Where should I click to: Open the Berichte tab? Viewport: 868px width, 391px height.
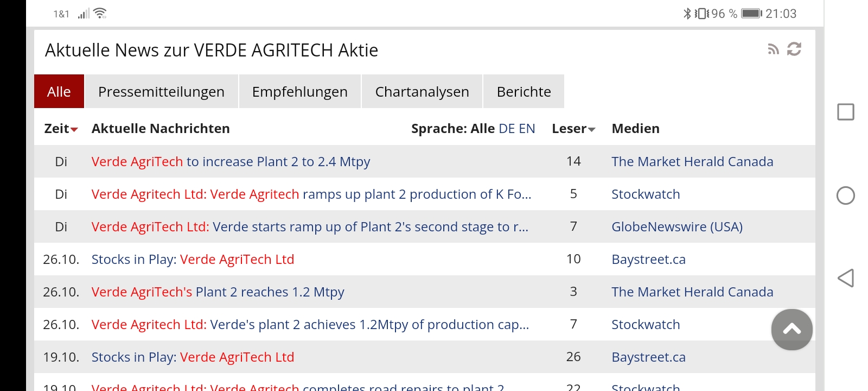[524, 92]
